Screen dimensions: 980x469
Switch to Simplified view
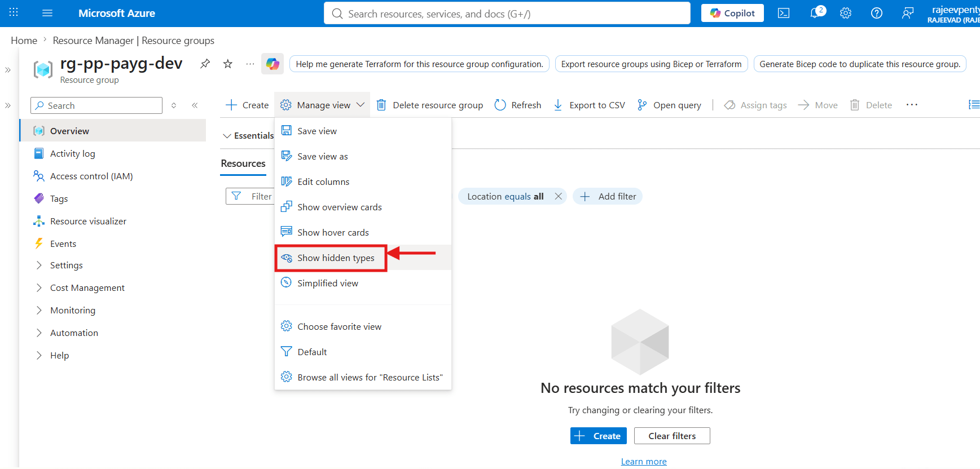pos(363,283)
